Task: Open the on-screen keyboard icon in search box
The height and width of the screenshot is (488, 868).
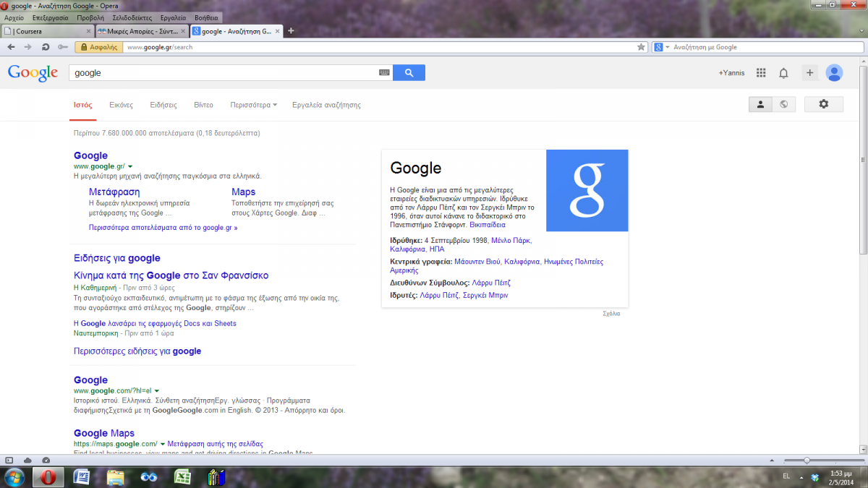Action: tap(384, 73)
